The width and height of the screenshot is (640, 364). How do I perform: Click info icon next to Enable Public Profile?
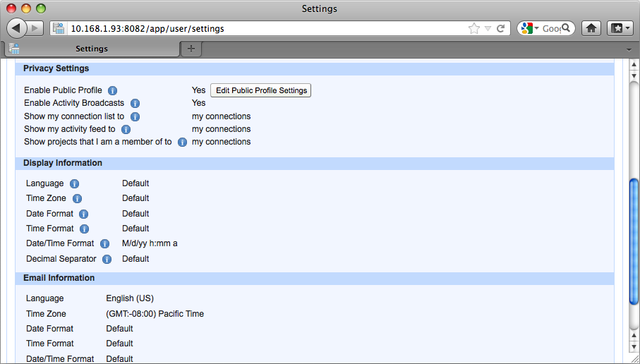[x=112, y=90]
